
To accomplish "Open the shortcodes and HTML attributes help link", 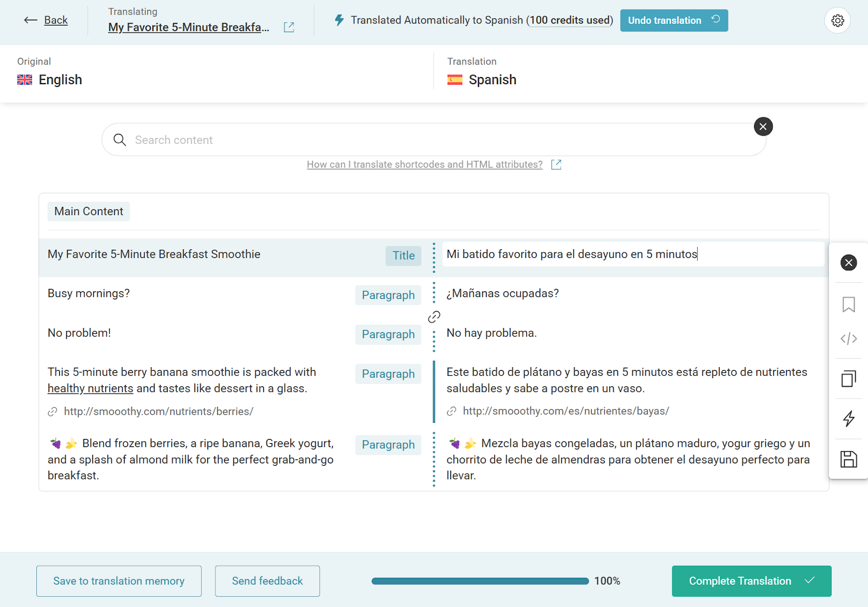I will tap(424, 165).
